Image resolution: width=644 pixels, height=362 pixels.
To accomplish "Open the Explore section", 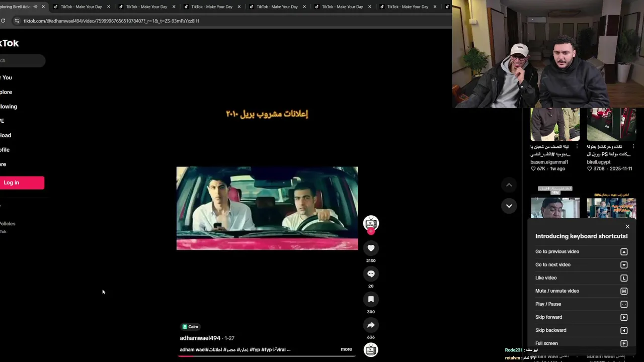I will coord(6,92).
